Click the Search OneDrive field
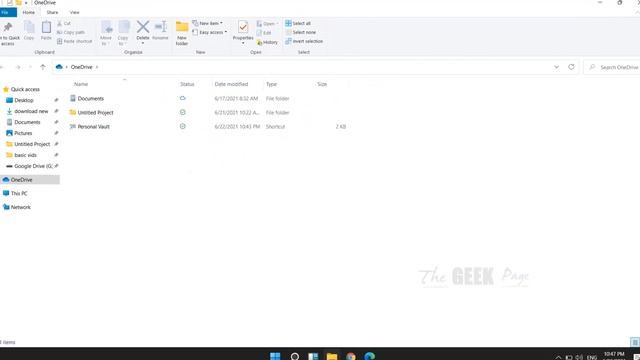The height and width of the screenshot is (360, 640). click(x=612, y=67)
